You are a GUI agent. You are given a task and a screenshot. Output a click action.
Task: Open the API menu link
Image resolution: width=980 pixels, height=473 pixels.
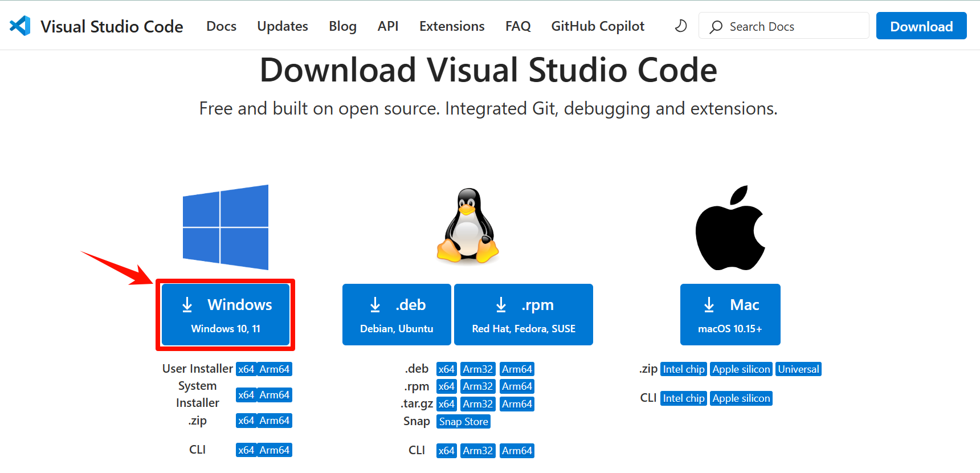point(388,26)
